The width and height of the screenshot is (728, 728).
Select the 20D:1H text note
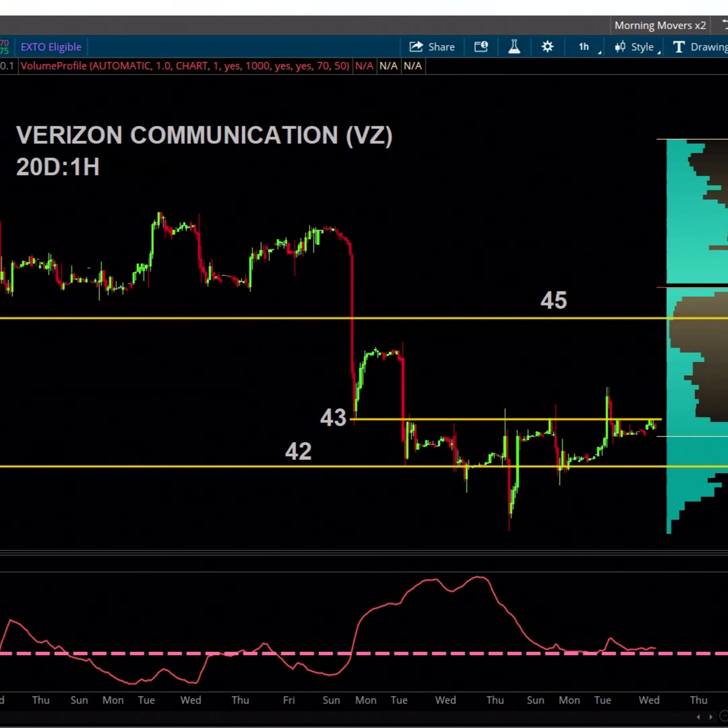tap(58, 166)
